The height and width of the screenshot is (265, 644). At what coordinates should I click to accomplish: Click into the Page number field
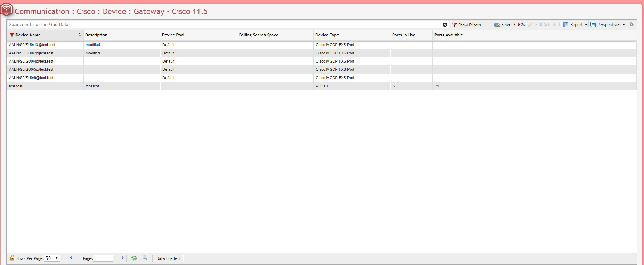click(103, 258)
